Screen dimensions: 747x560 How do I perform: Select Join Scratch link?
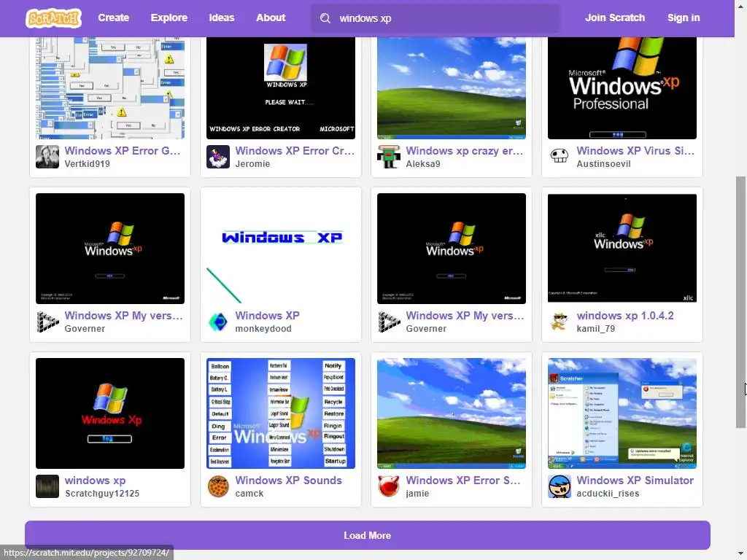click(x=614, y=17)
